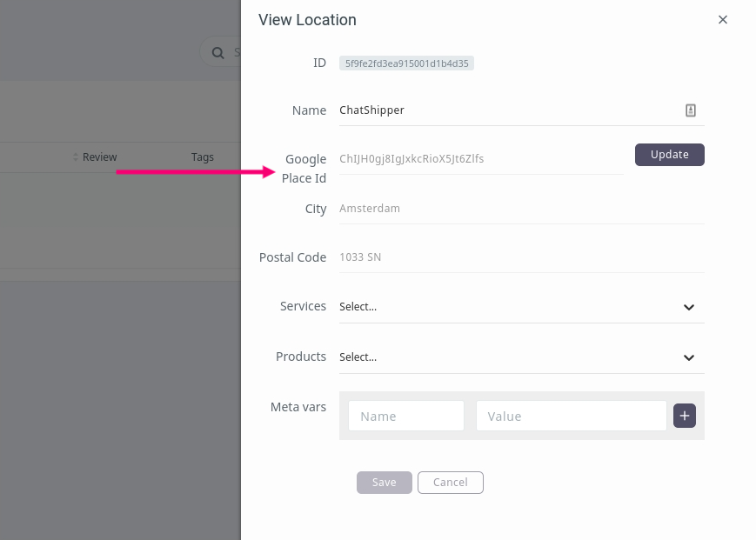Click the Products label
Image resolution: width=756 pixels, height=540 pixels.
[301, 357]
